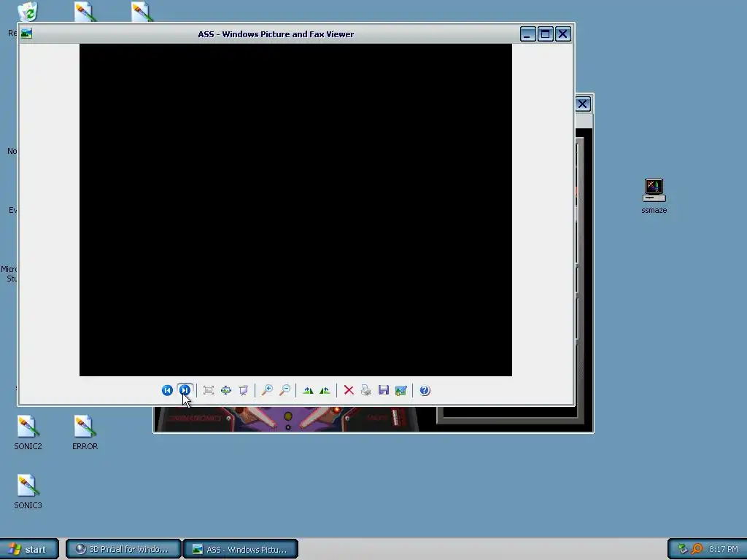747x560 pixels.
Task: Zoom in on the picture
Action: pyautogui.click(x=267, y=391)
